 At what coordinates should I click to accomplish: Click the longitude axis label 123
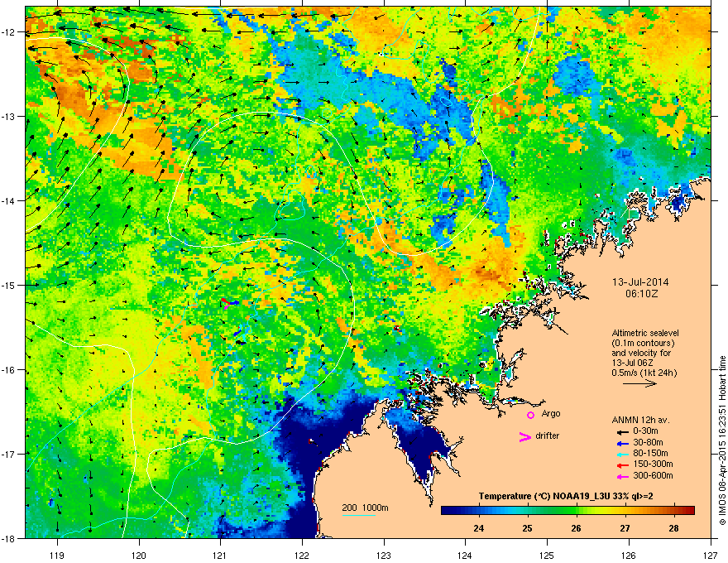pyautogui.click(x=384, y=555)
